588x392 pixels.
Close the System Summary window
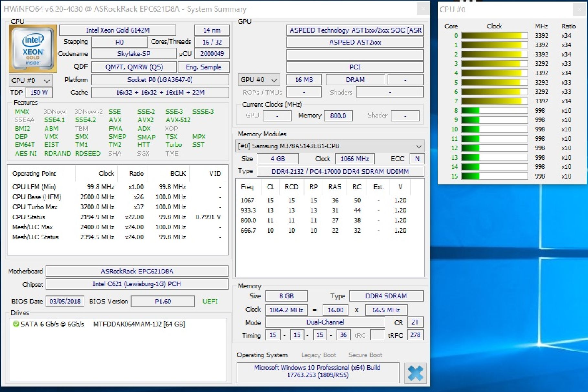click(x=422, y=9)
